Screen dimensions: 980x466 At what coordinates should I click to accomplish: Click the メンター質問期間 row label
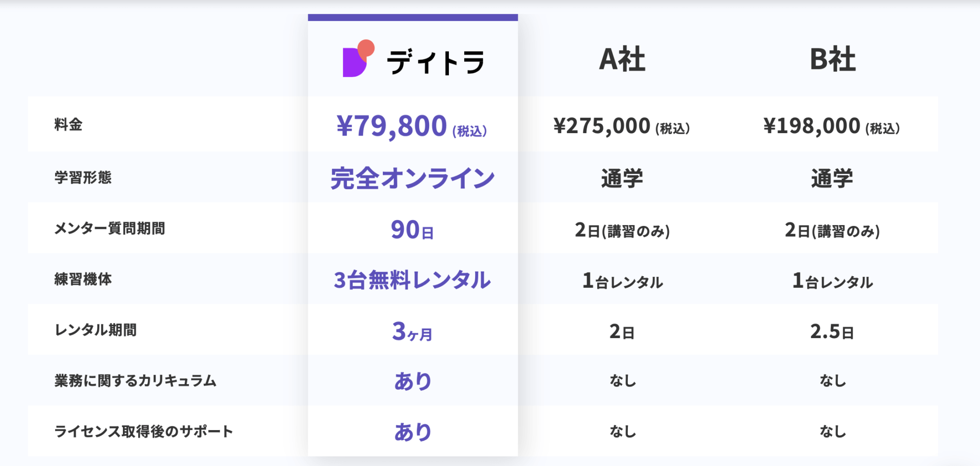[x=110, y=228]
